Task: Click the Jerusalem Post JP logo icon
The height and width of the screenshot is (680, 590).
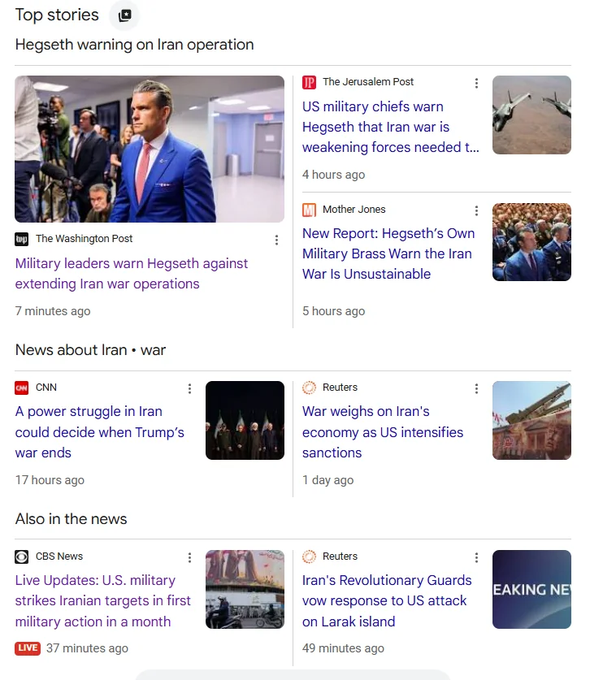Action: 309,82
